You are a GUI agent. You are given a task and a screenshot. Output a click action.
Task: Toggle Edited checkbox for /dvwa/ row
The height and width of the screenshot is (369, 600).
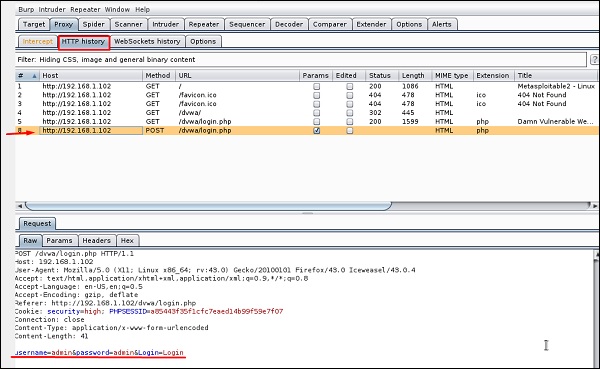349,113
